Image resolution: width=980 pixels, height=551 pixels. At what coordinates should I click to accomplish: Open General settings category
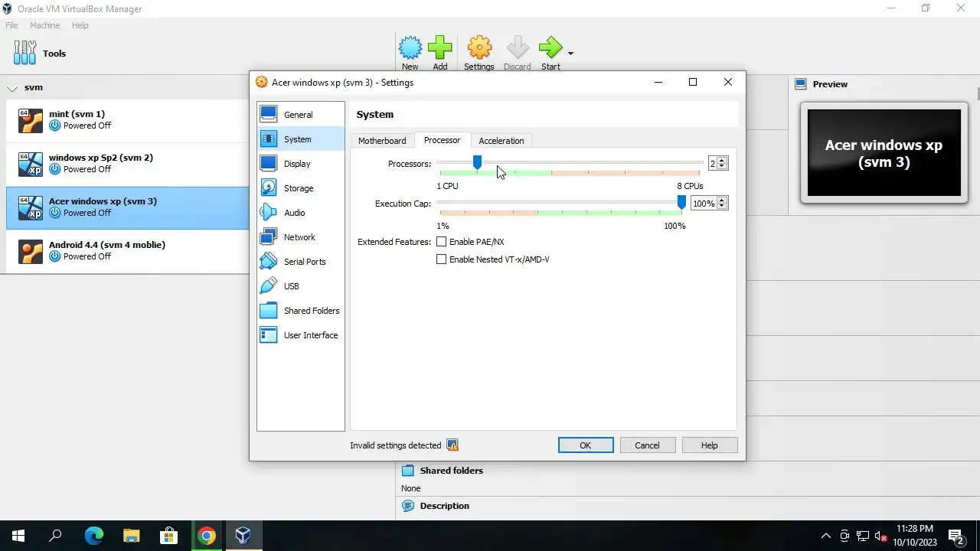(300, 115)
